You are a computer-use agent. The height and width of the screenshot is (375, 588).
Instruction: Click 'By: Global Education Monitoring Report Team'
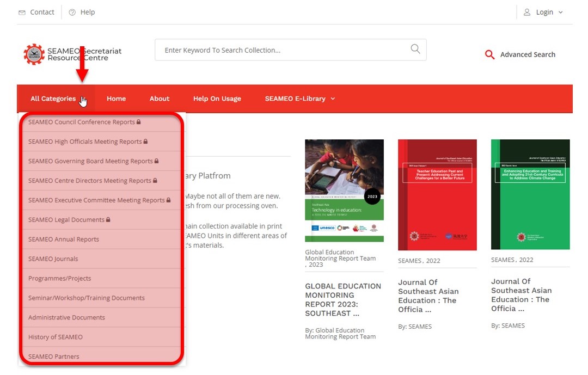(340, 334)
